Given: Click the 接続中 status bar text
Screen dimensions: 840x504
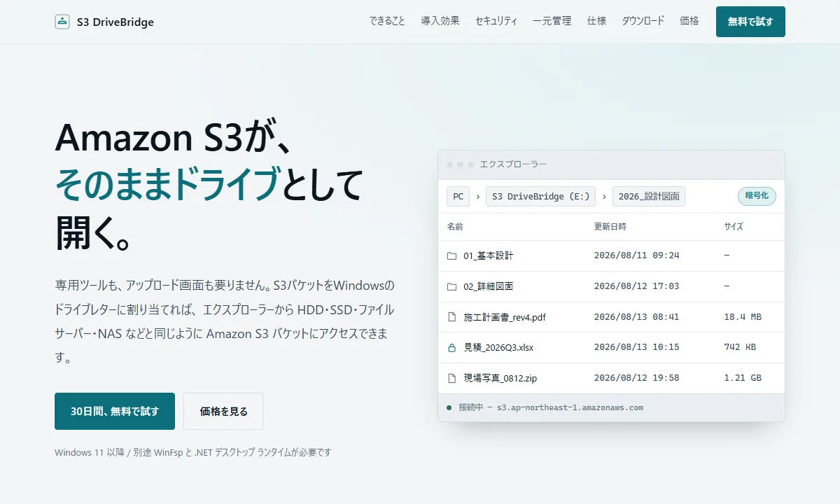Looking at the screenshot, I should [551, 407].
